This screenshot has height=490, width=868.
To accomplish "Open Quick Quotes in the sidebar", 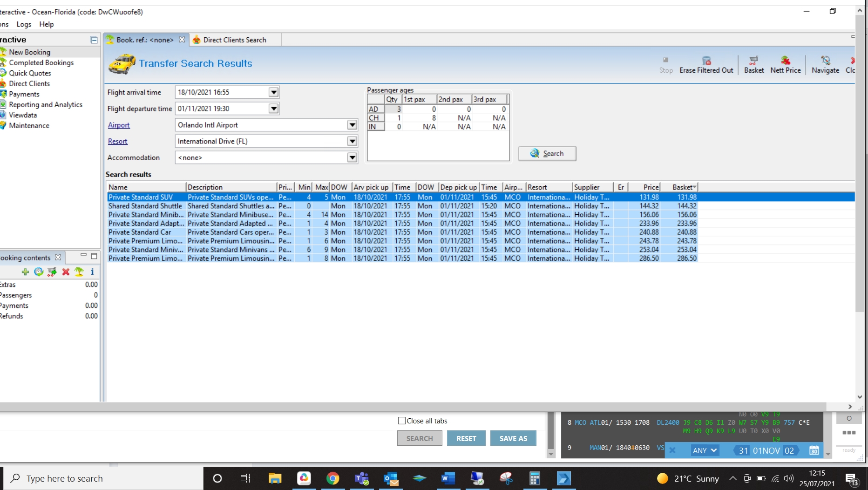I will tap(30, 73).
